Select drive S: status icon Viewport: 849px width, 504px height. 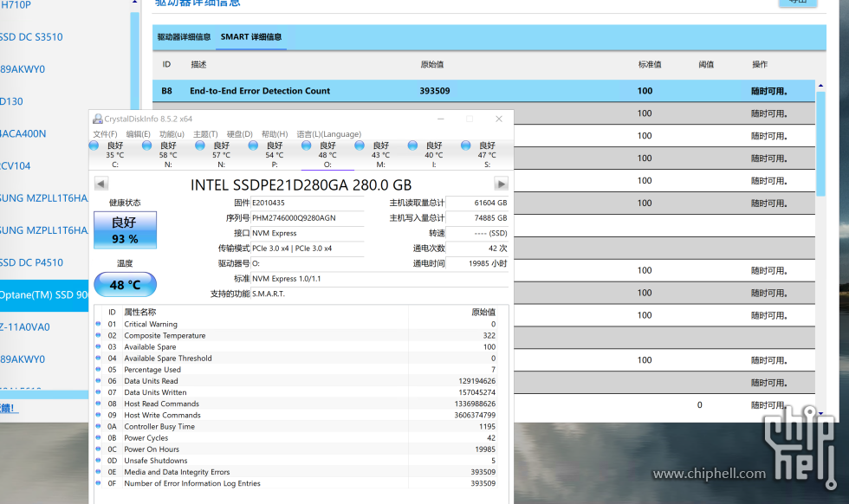(x=466, y=145)
